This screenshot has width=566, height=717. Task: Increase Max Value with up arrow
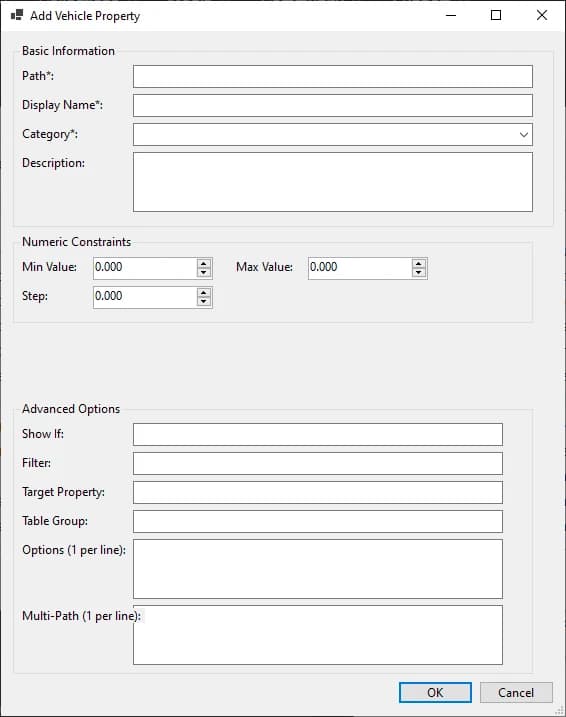point(419,263)
